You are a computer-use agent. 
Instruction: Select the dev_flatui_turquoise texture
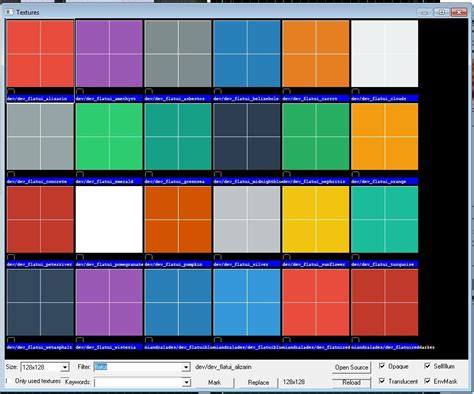pos(385,219)
